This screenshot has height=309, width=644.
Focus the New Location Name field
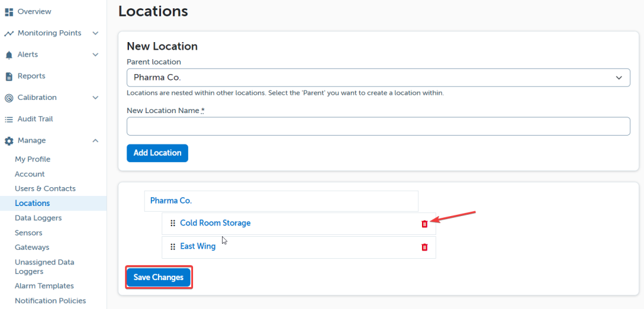click(x=378, y=126)
